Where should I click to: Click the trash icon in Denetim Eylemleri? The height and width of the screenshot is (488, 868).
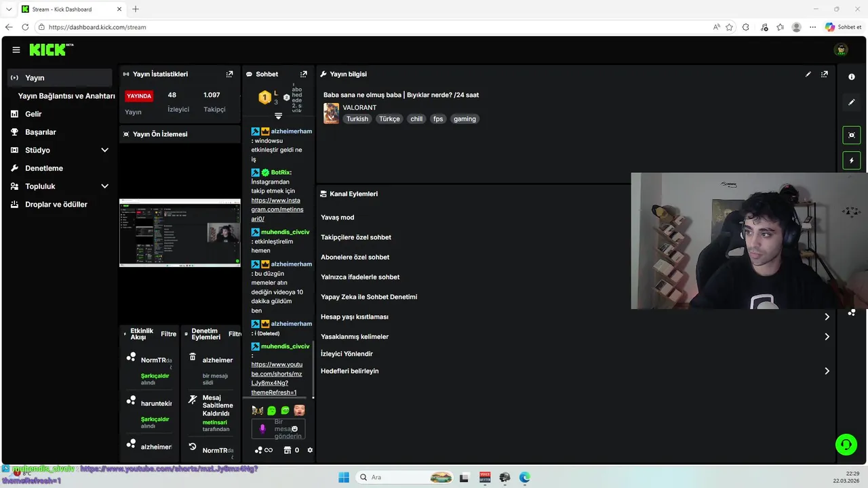tap(193, 357)
